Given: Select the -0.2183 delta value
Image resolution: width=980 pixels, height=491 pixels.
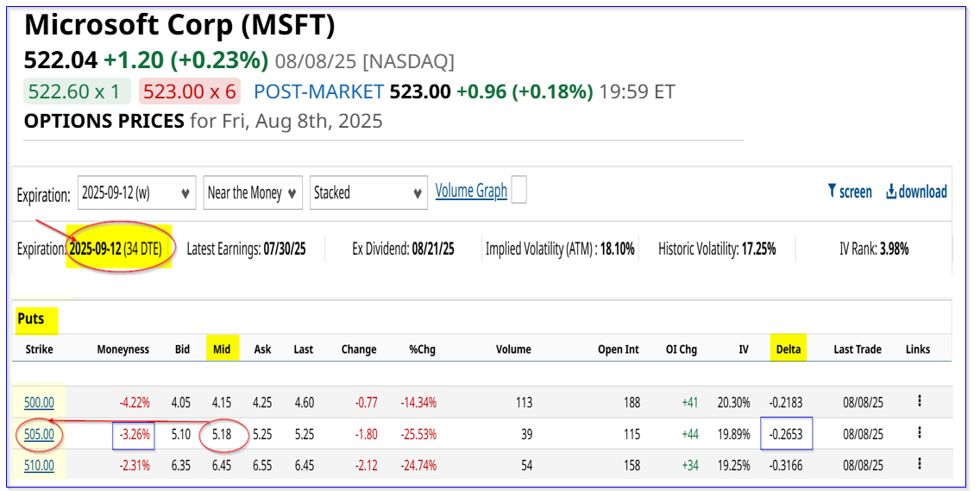Looking at the screenshot, I should [x=786, y=402].
